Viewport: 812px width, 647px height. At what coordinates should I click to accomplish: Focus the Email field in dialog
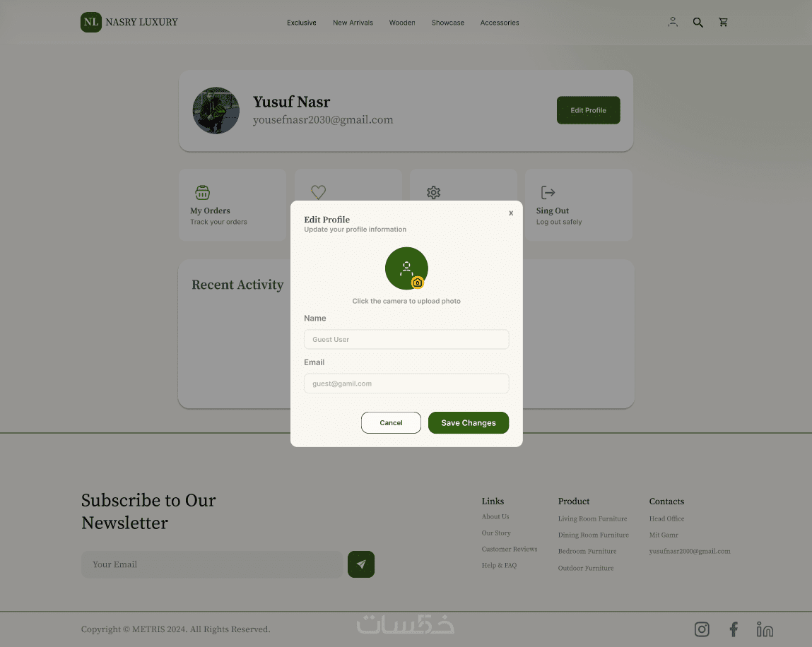[x=406, y=384]
